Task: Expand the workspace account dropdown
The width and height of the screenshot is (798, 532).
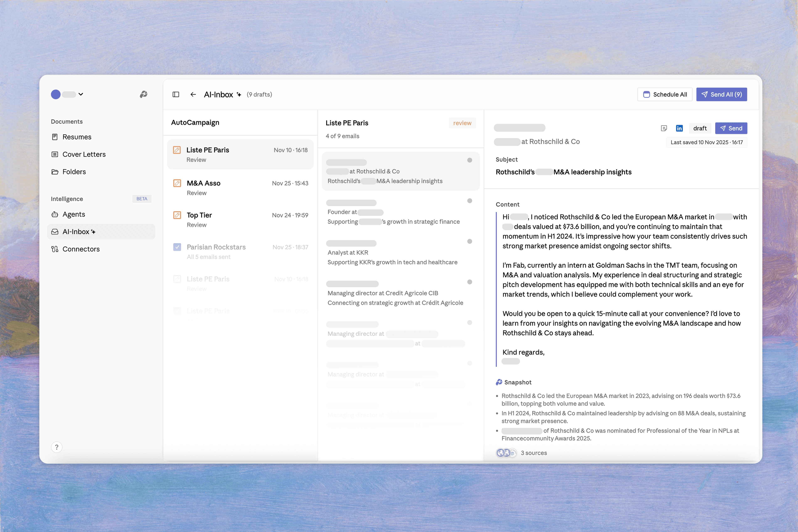Action: [x=80, y=94]
